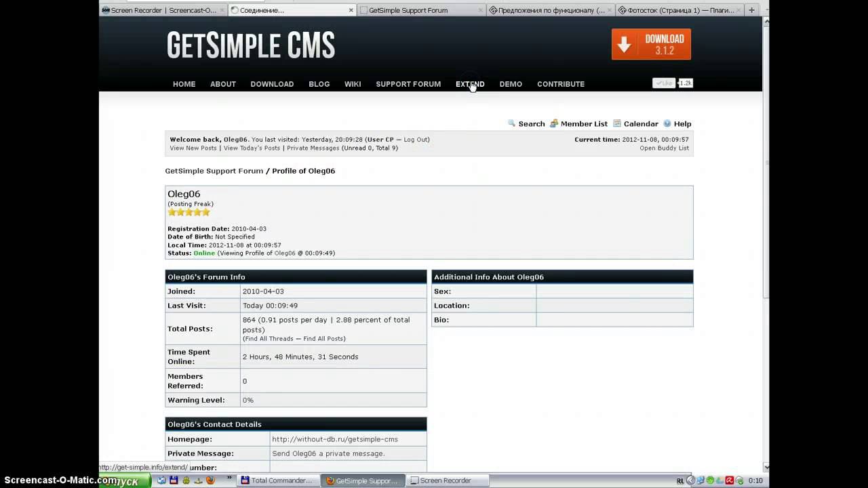The image size is (868, 488).
Task: Click the Warning Level 0% value
Action: 248,400
